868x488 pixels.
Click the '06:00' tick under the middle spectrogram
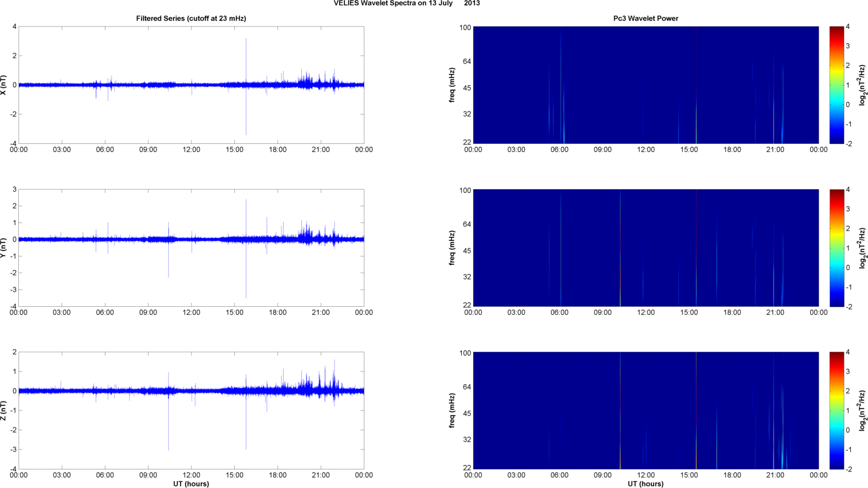click(x=560, y=313)
